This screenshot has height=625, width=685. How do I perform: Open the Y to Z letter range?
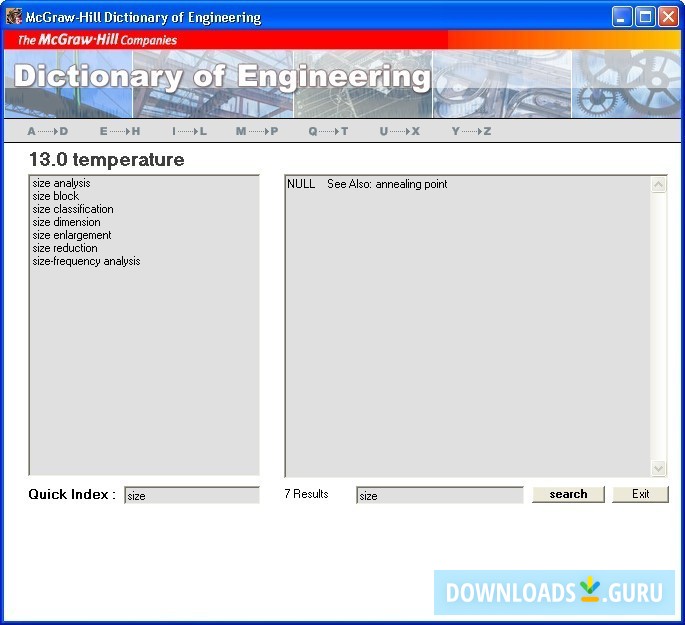(x=471, y=131)
